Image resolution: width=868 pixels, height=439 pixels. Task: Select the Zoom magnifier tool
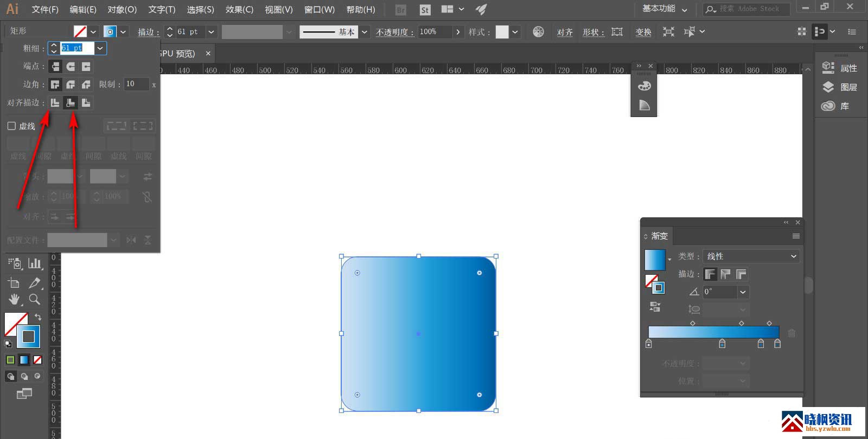[x=34, y=299]
